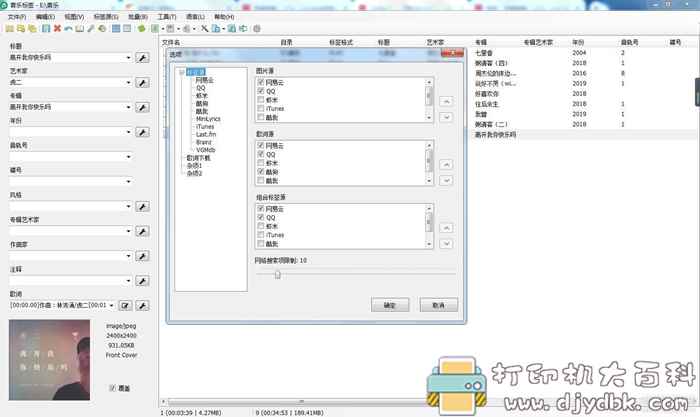
Task: Click the wrench button beside 风格 field
Action: [142, 206]
